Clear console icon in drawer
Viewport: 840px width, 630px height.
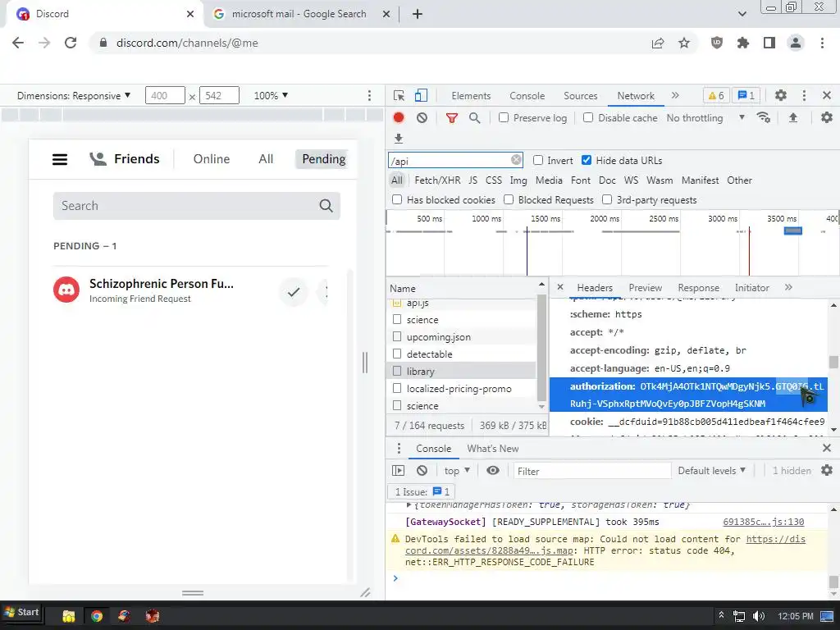tap(422, 470)
